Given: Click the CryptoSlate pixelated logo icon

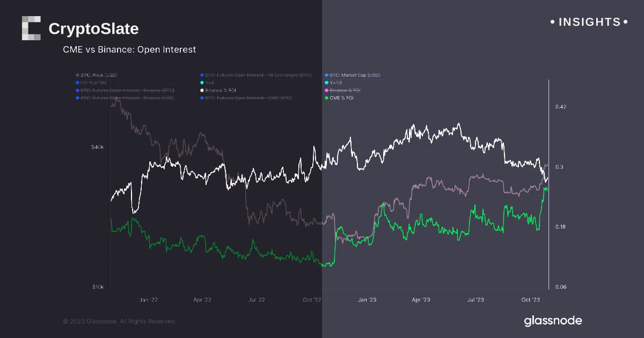Looking at the screenshot, I should point(31,28).
